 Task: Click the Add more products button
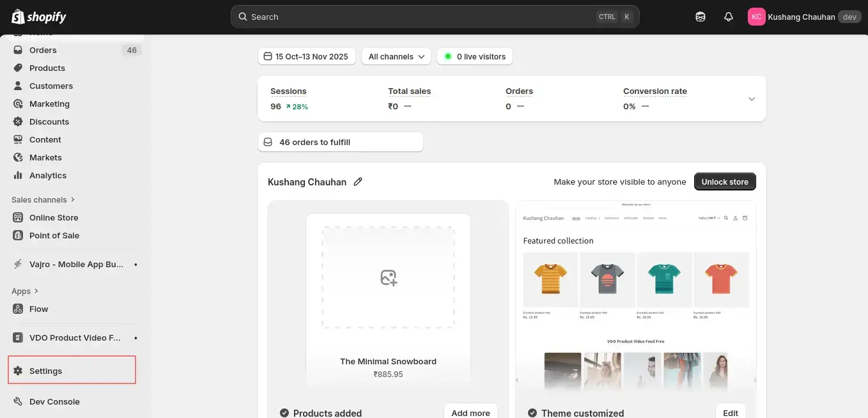pos(470,413)
